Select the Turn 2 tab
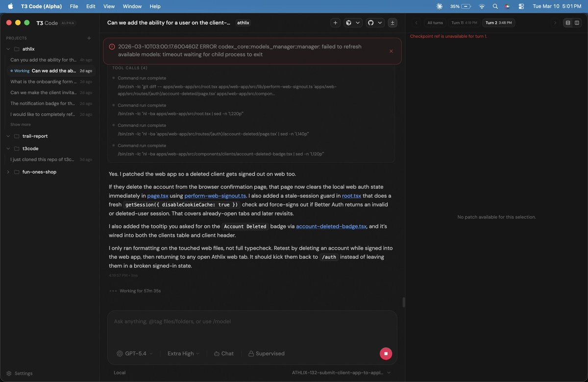Screen dimensions: 588x382 click(498, 23)
